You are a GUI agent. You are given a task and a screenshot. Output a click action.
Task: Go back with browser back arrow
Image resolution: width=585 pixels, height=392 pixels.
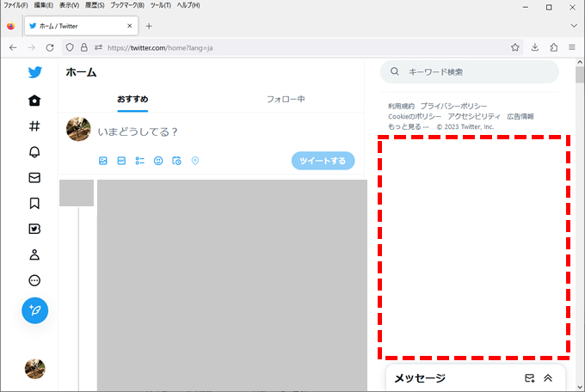13,48
